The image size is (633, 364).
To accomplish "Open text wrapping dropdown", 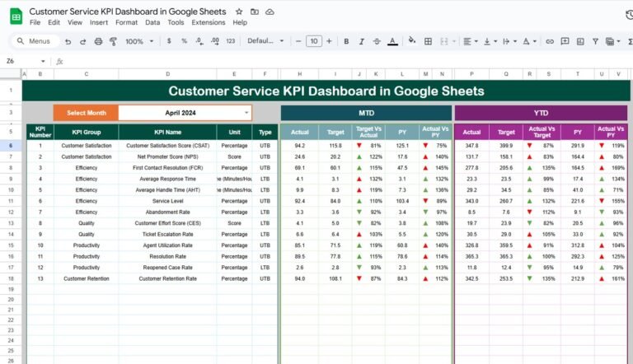I will click(x=509, y=41).
